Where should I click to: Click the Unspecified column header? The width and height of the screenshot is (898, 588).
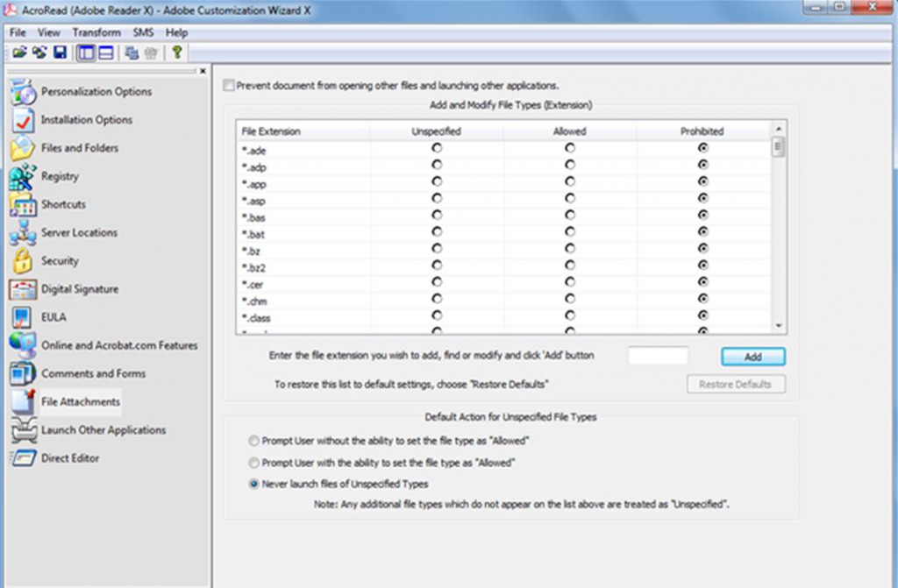(x=437, y=131)
